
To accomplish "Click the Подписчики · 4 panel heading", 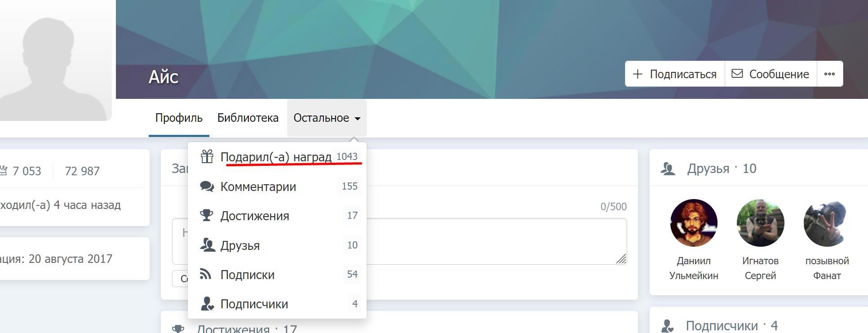I will (x=732, y=326).
